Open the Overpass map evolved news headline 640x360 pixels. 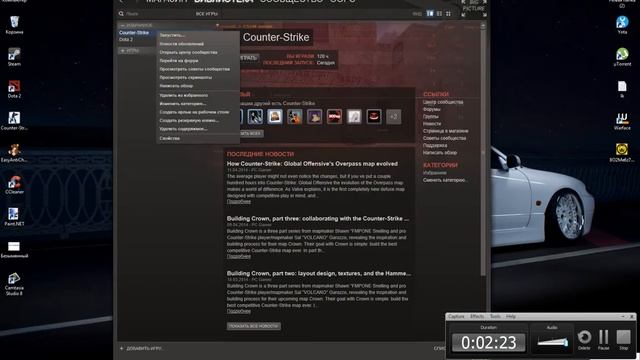[312, 164]
